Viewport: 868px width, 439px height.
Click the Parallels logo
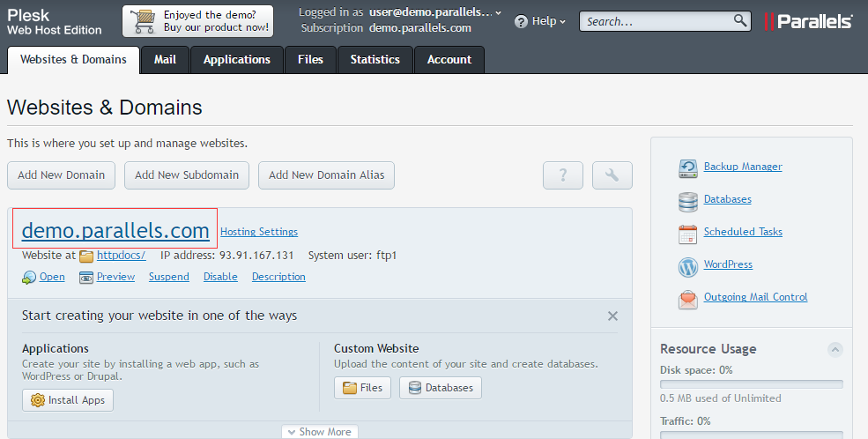tap(808, 21)
